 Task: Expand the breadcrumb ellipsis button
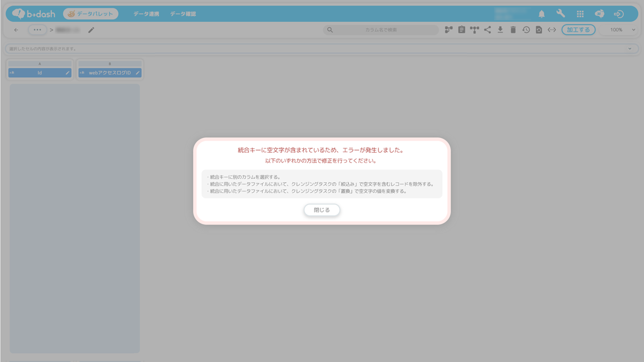tap(37, 30)
